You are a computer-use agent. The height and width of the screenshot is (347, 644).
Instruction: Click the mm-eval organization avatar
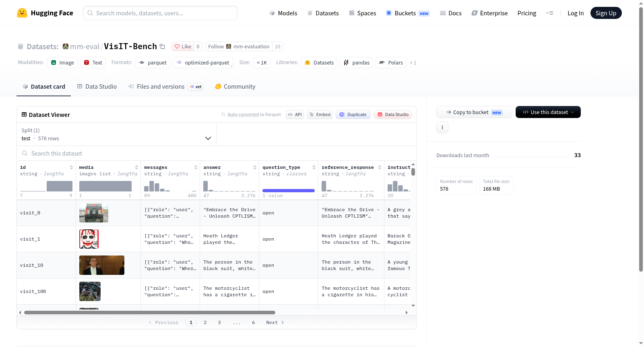pyautogui.click(x=66, y=46)
